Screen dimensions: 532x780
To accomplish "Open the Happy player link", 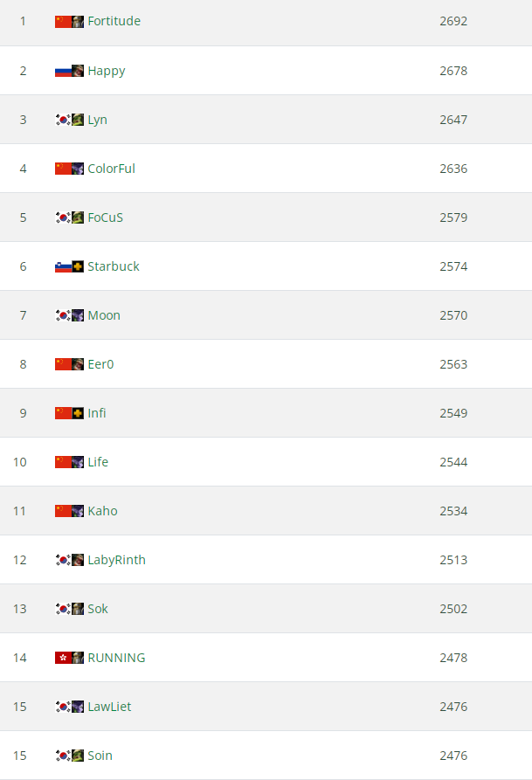I will [107, 71].
